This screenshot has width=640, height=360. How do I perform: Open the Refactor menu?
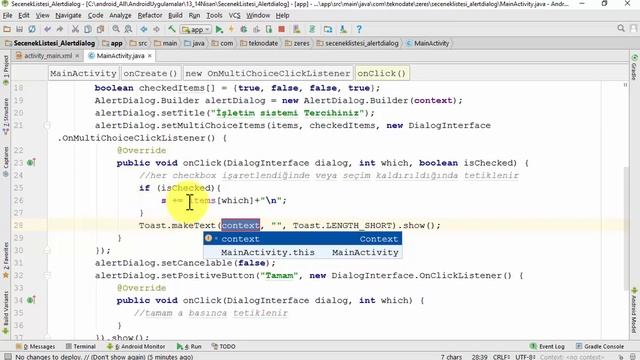click(x=150, y=16)
